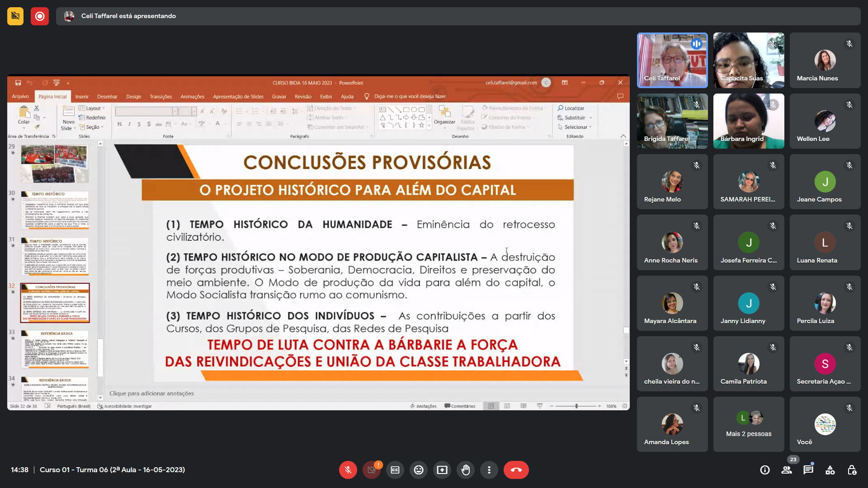This screenshot has height=488, width=868.
Task: Open meeting details info icon
Action: click(765, 470)
